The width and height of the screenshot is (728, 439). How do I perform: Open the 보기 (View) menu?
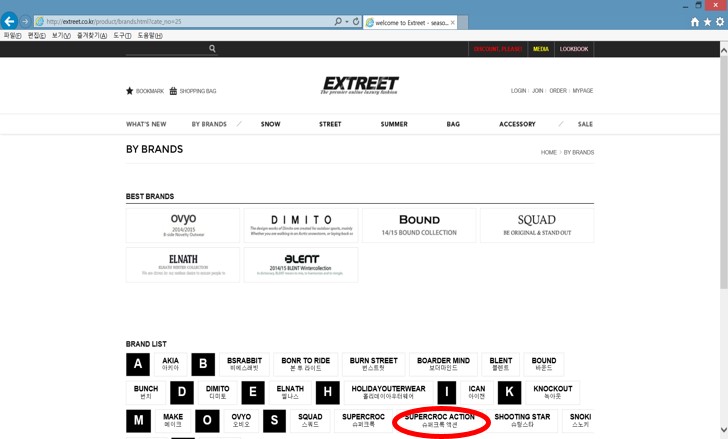click(61, 35)
